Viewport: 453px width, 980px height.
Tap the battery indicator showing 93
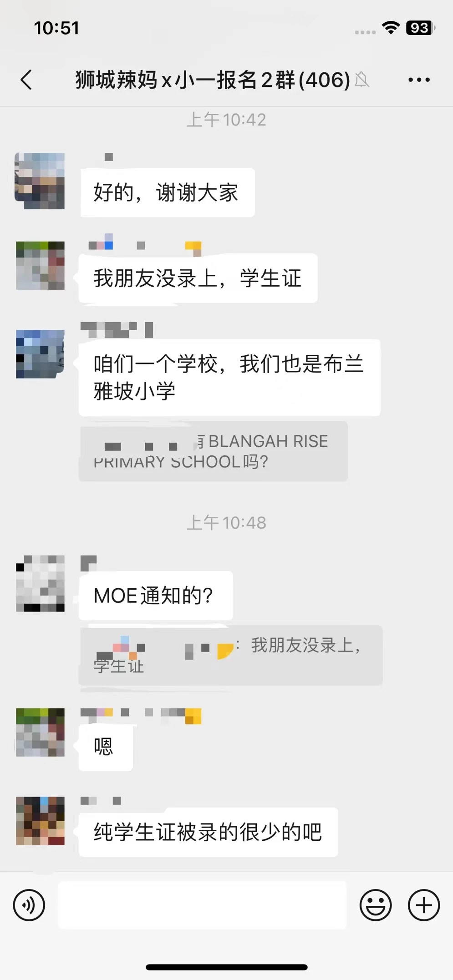tap(421, 28)
